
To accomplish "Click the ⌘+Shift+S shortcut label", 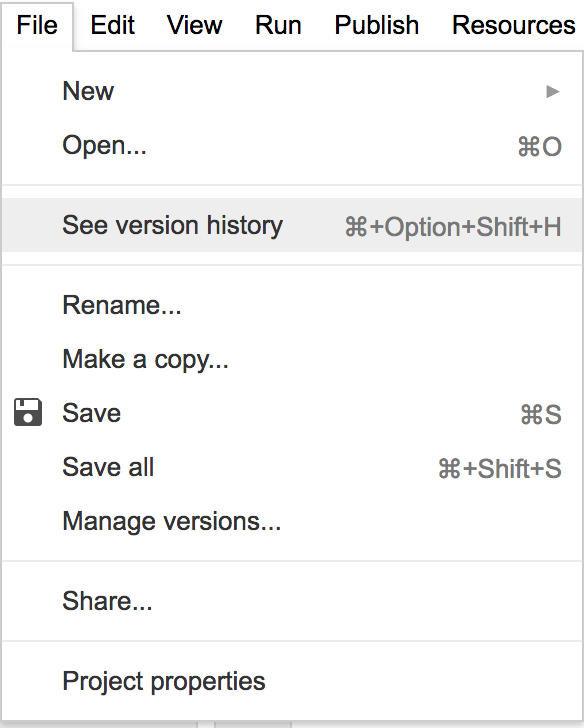I will coord(500,468).
